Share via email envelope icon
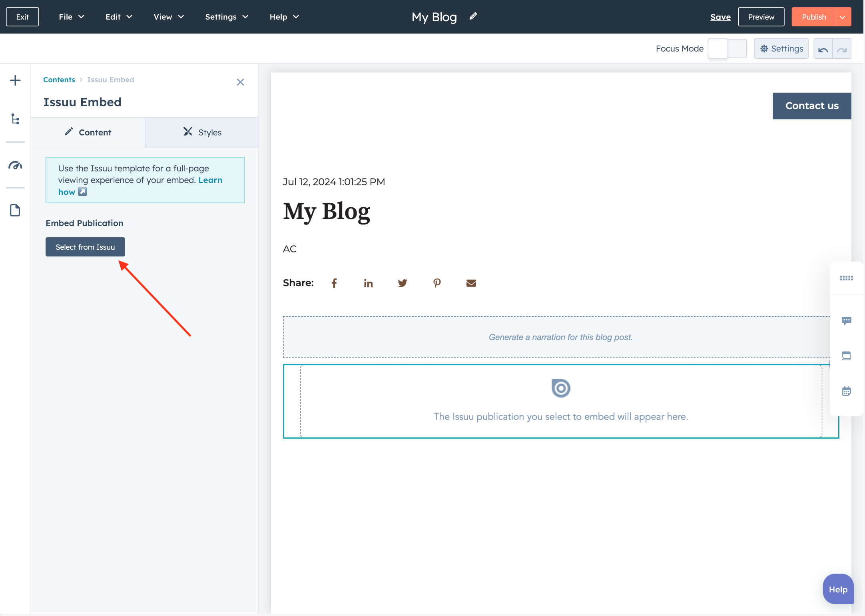Image resolution: width=865 pixels, height=616 pixels. [x=471, y=283]
